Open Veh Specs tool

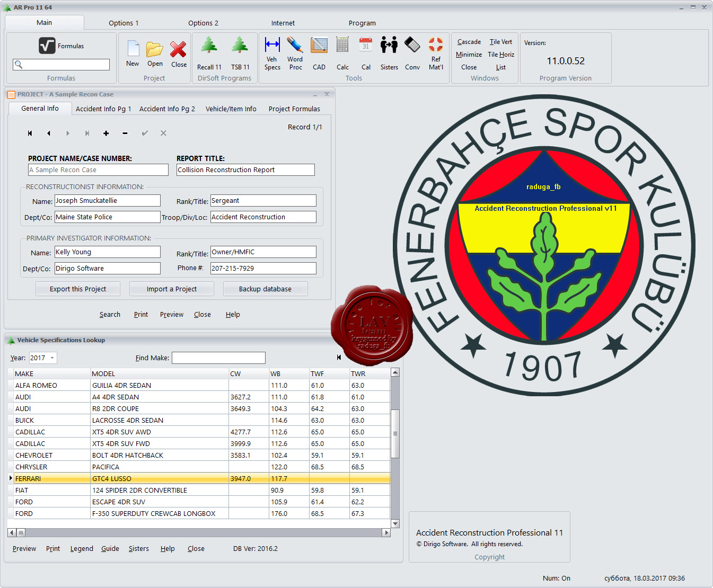pyautogui.click(x=272, y=53)
